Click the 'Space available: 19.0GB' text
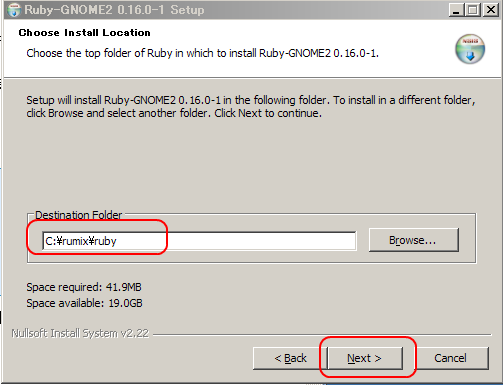Image resolution: width=503 pixels, height=385 pixels. 84,303
